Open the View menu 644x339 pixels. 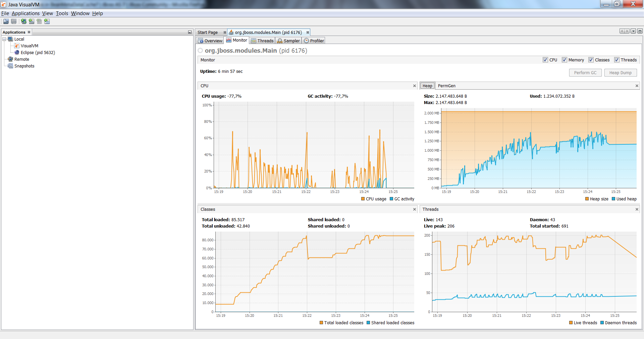[x=47, y=13]
